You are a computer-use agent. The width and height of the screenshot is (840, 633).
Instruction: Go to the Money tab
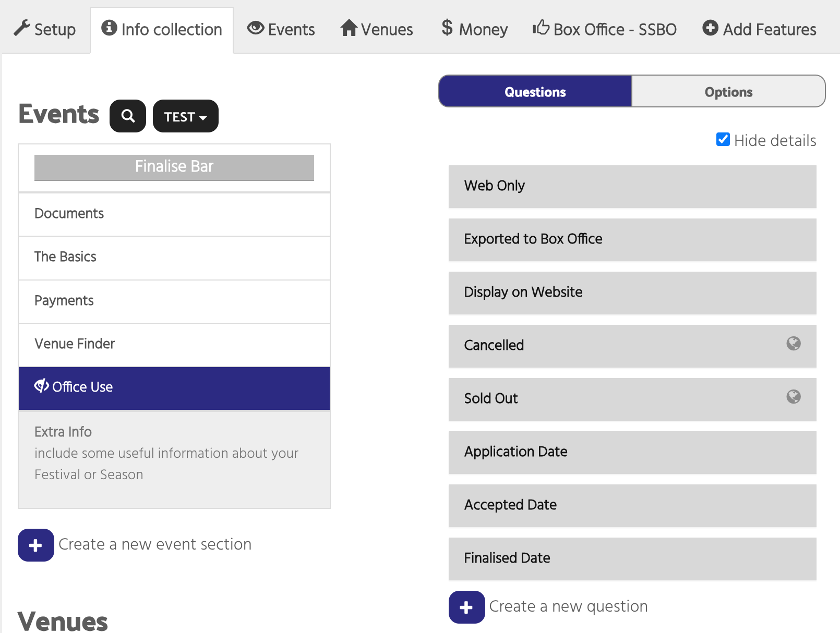474,29
